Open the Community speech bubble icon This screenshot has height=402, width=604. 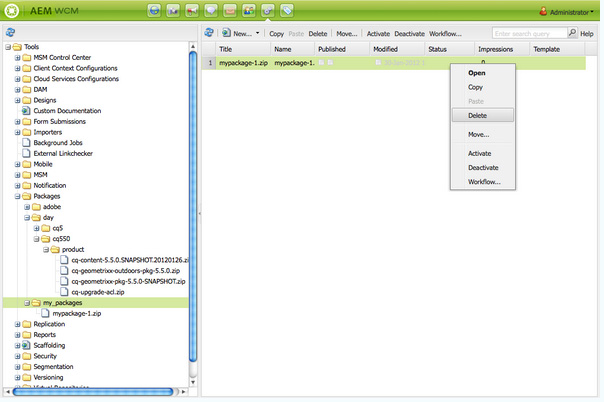tap(211, 10)
